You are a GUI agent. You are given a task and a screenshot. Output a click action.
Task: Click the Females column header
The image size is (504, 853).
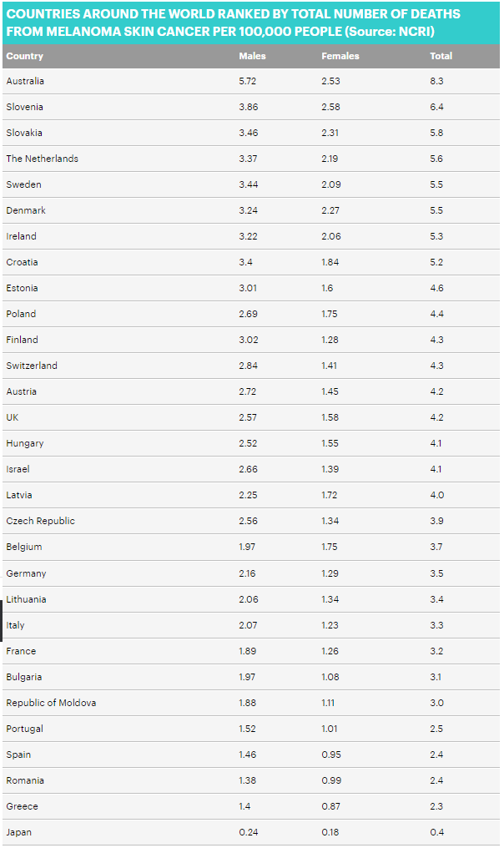[340, 56]
